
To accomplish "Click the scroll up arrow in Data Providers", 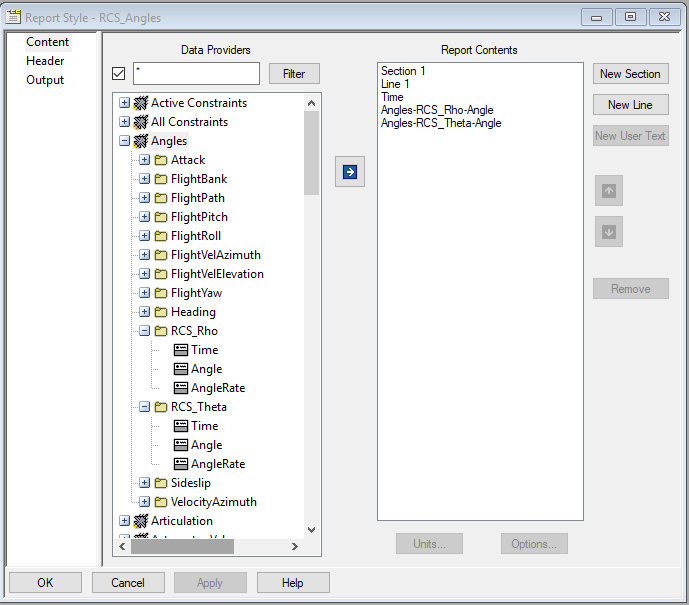I will [x=312, y=103].
